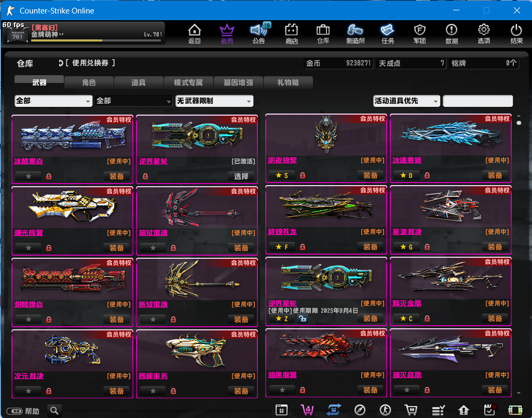532x418 pixels.
Task: Open the 炽麟煌焱 weapon name link
Action: (29, 304)
